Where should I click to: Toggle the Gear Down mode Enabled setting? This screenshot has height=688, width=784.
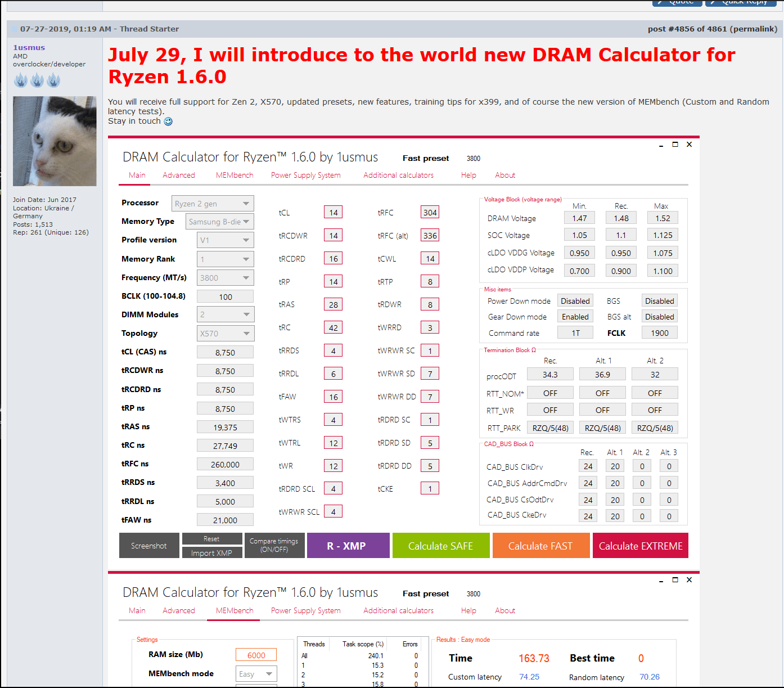coord(575,316)
